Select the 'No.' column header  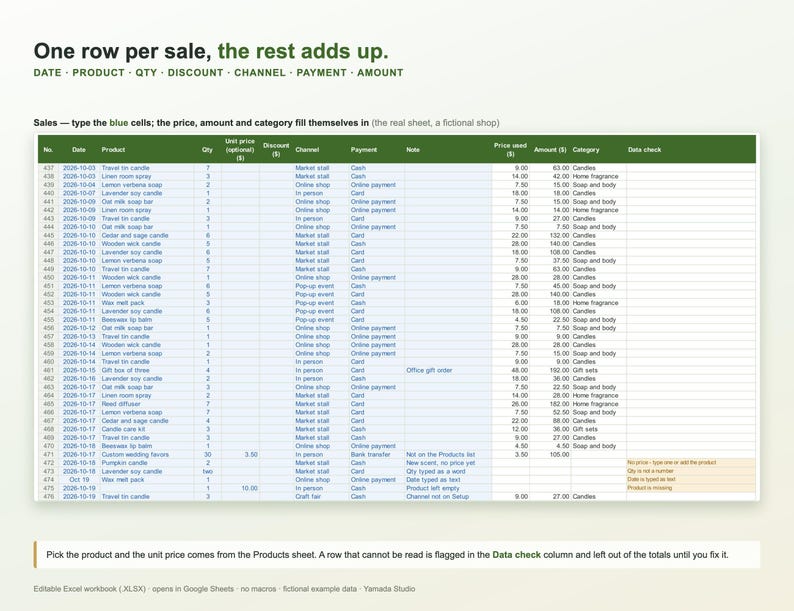[48, 150]
